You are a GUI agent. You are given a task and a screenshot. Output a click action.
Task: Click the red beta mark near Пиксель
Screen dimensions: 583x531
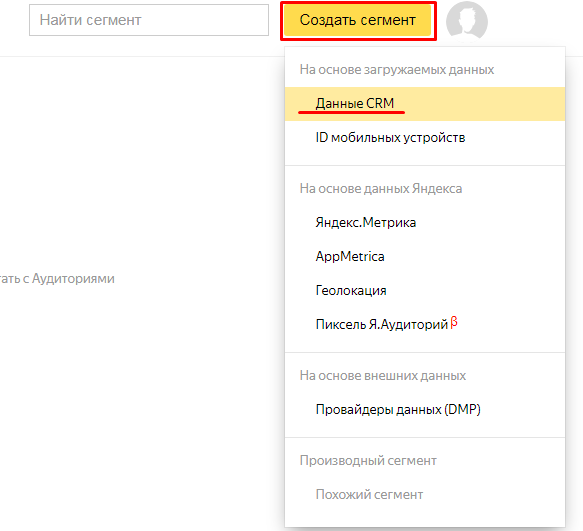point(454,322)
